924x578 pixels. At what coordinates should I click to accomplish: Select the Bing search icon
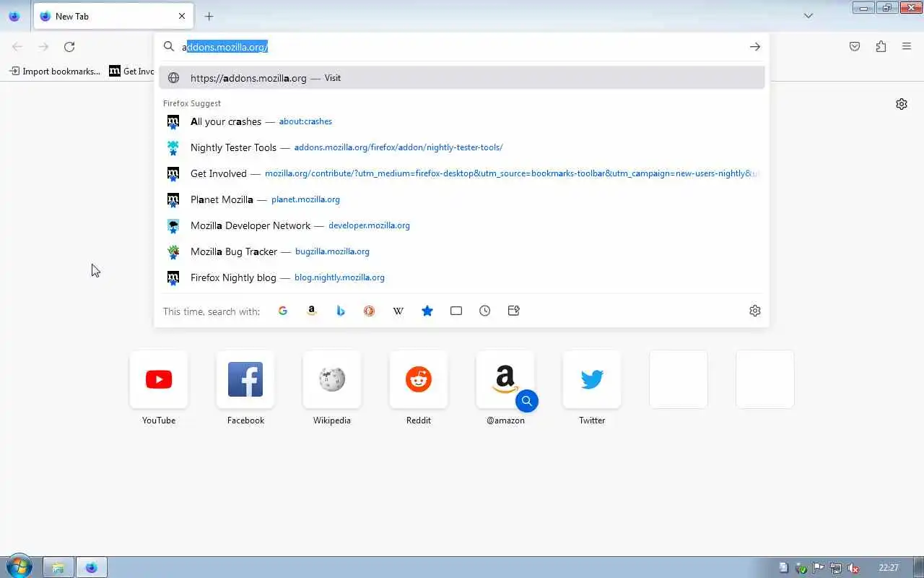click(341, 311)
